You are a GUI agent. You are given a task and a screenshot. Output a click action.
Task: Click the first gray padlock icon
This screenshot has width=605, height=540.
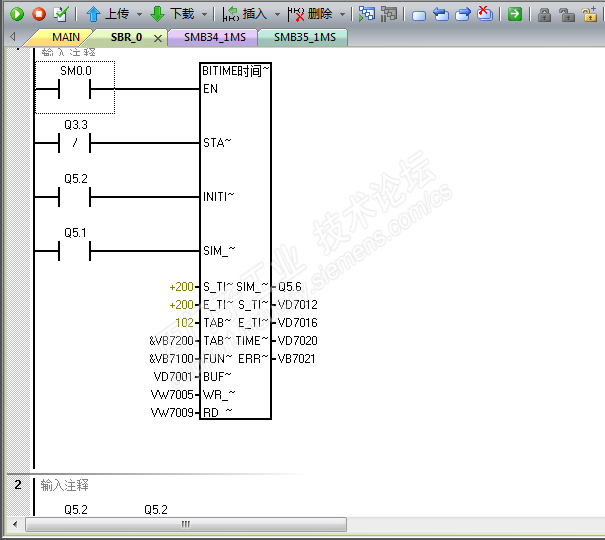[x=544, y=15]
